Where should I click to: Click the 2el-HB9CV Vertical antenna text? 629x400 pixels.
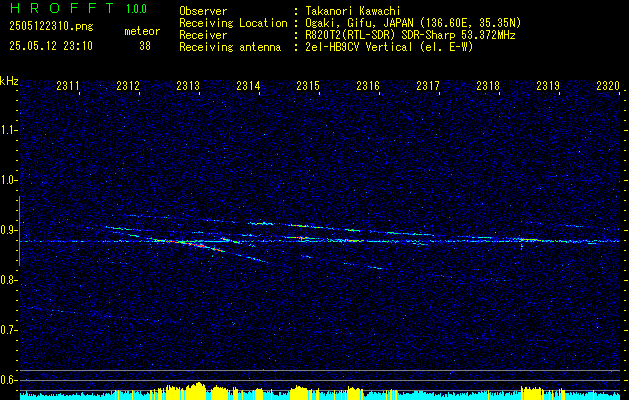[x=389, y=48]
